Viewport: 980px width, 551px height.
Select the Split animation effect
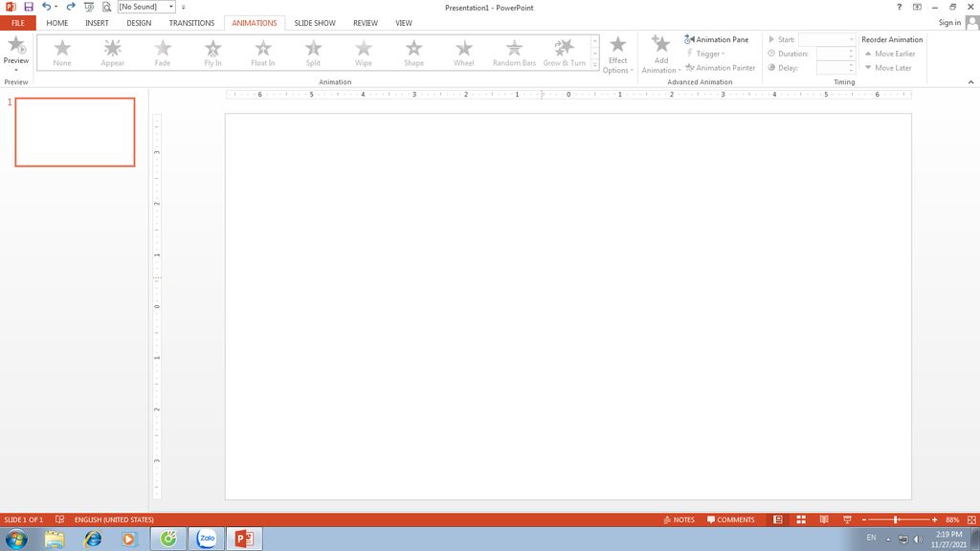click(313, 53)
